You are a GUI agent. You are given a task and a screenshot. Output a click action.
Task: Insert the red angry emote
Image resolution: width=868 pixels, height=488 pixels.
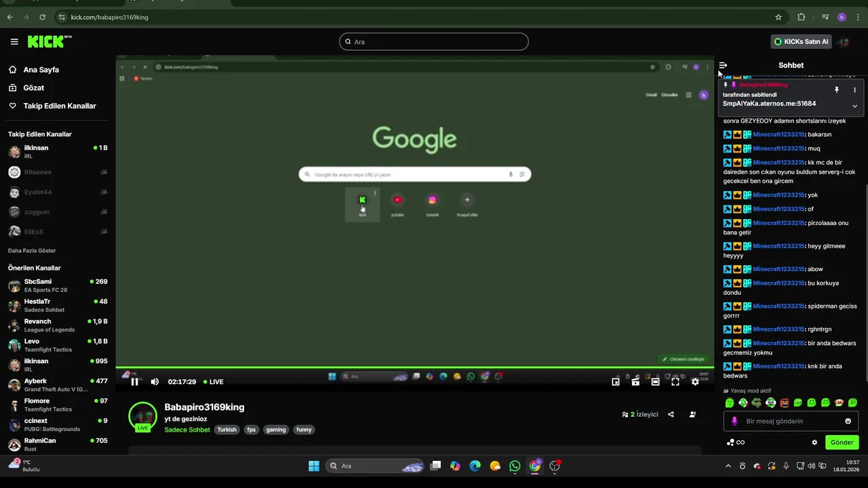click(785, 403)
